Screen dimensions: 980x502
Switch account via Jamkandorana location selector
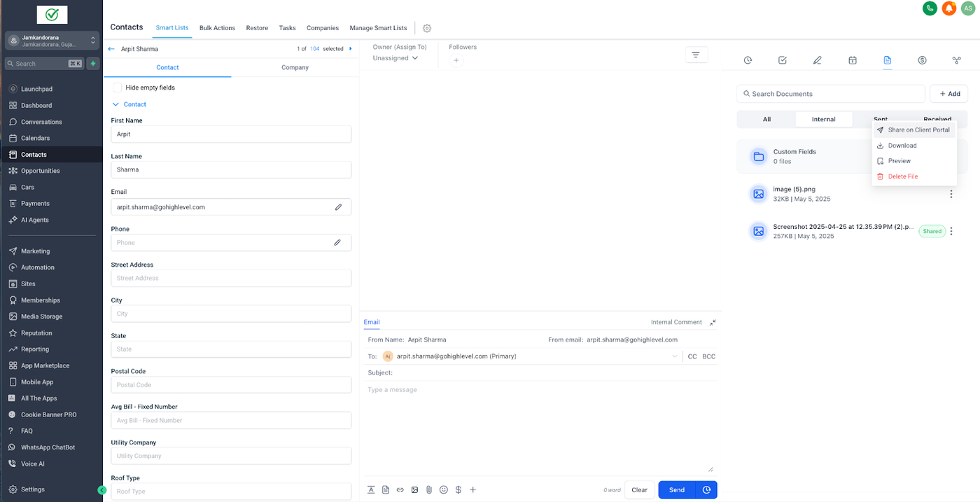click(51, 41)
